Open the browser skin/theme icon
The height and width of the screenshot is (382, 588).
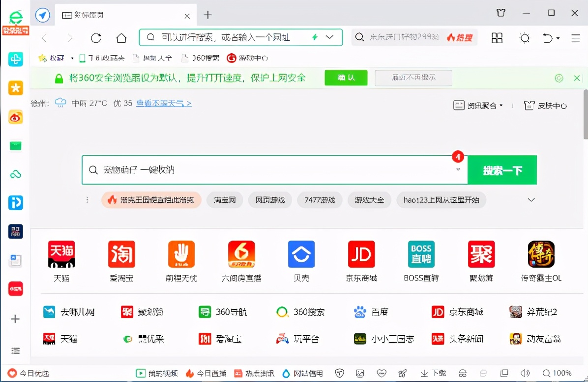(525, 37)
